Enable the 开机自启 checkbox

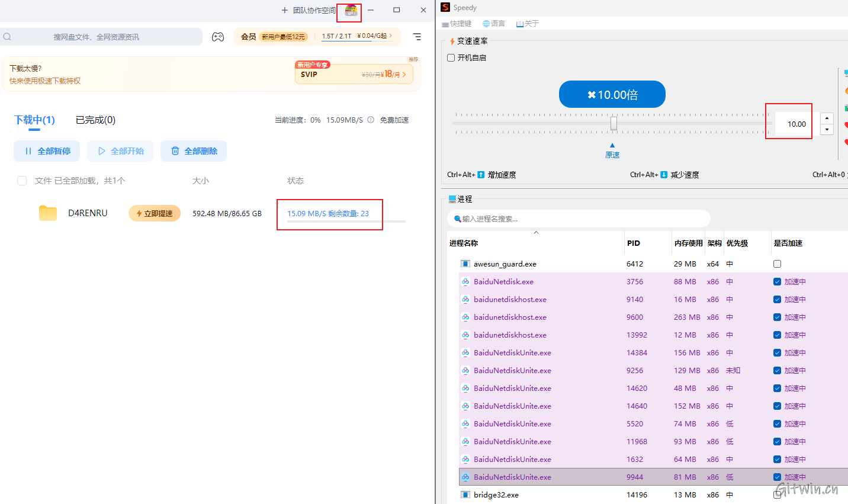(x=451, y=57)
